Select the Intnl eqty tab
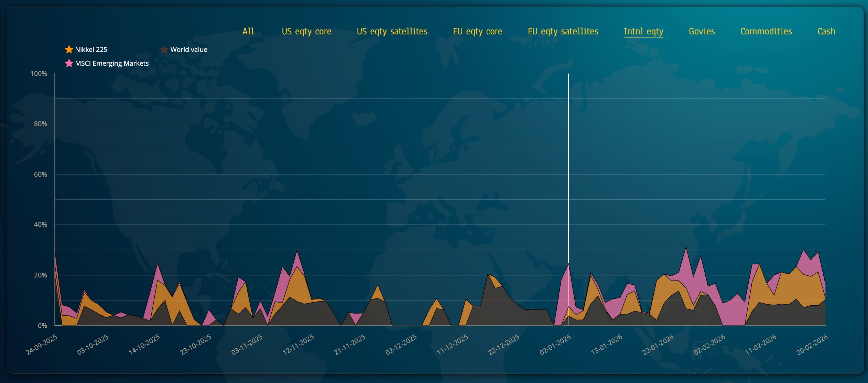 coord(643,31)
